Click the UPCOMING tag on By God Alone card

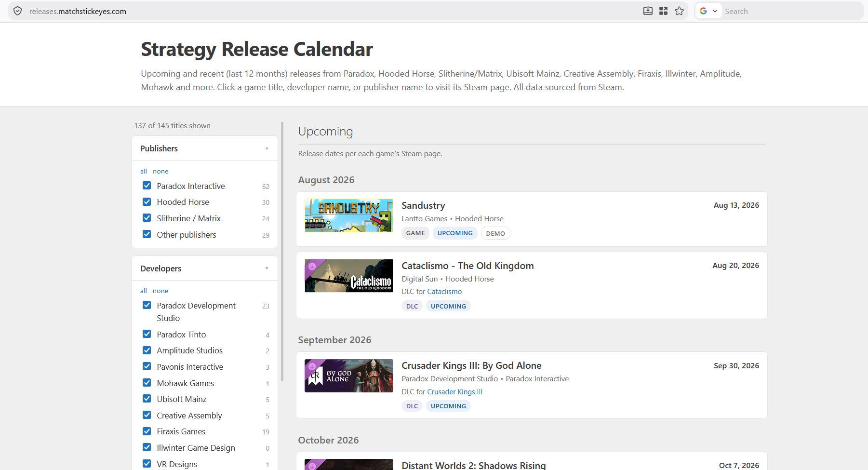coord(448,406)
